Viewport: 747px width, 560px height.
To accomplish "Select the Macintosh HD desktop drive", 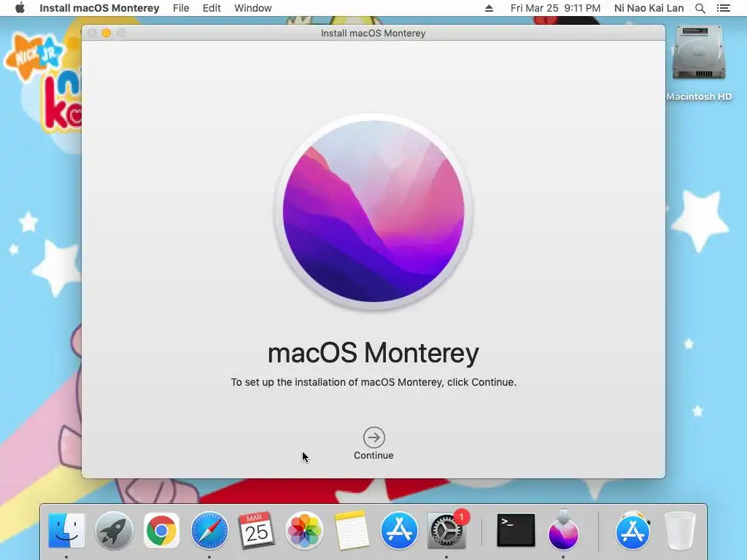I will tap(699, 63).
